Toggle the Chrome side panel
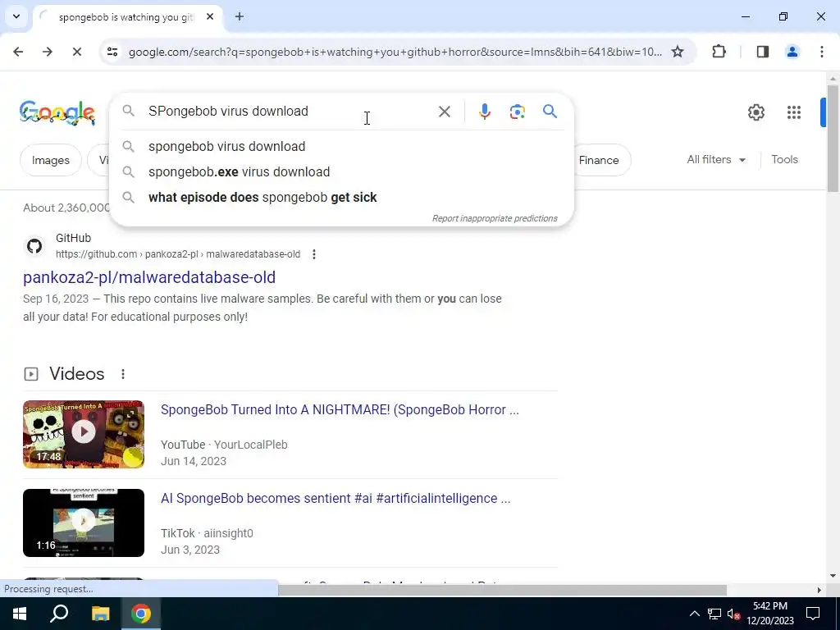 [763, 52]
